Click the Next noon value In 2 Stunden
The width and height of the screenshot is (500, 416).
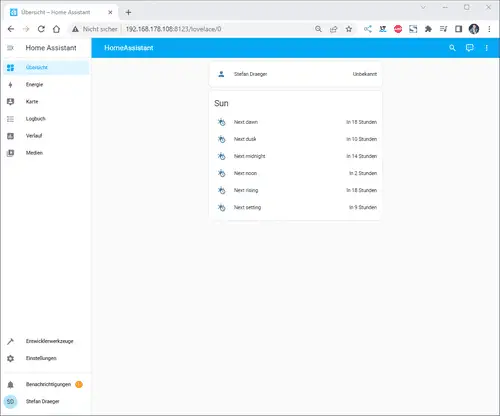coord(363,173)
